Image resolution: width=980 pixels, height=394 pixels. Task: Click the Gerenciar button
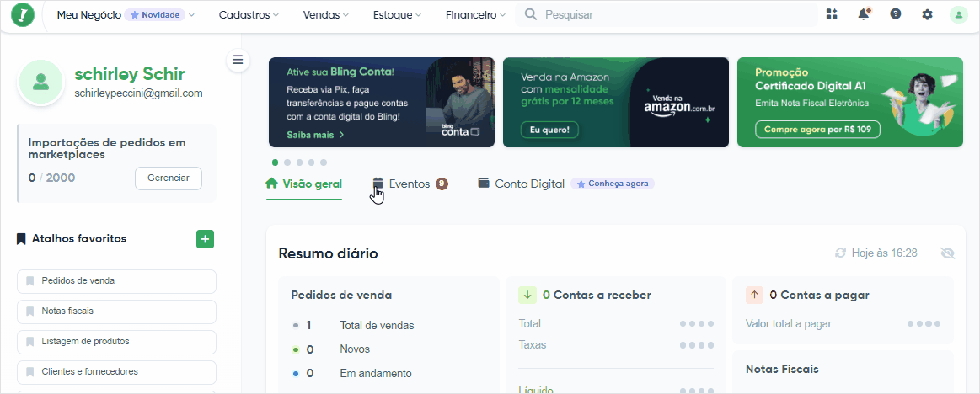click(x=169, y=178)
